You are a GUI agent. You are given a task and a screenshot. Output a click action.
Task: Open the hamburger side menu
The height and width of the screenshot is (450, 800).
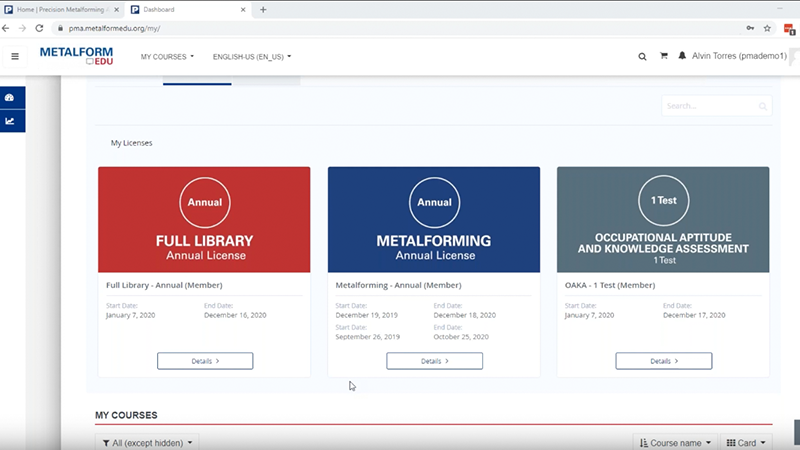click(14, 57)
